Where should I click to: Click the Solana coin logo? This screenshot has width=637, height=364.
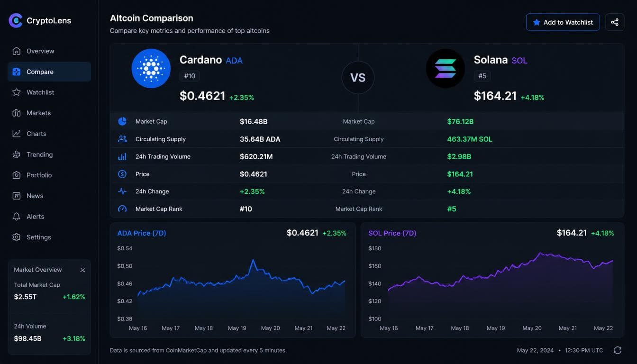tap(446, 69)
